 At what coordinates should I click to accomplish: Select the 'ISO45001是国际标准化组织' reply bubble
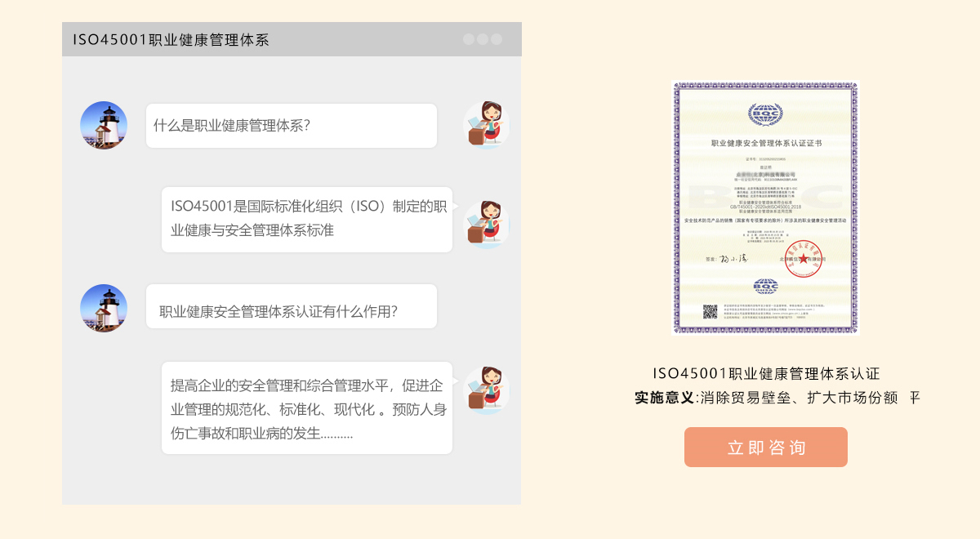pos(307,219)
